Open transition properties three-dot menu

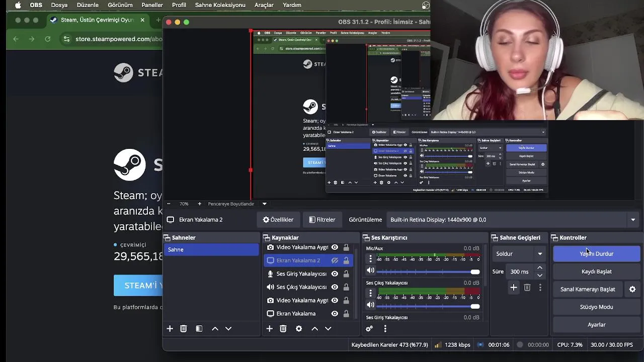point(540,288)
